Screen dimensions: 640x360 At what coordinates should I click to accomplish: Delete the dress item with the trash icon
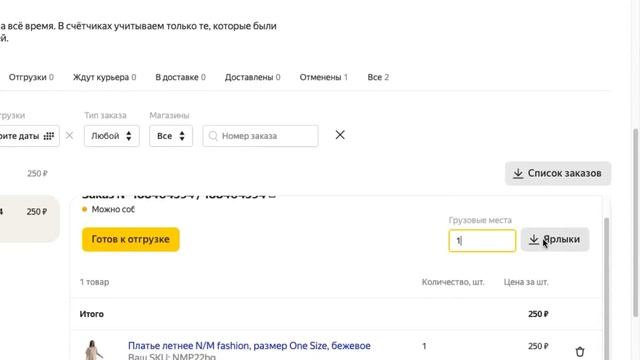click(x=580, y=351)
